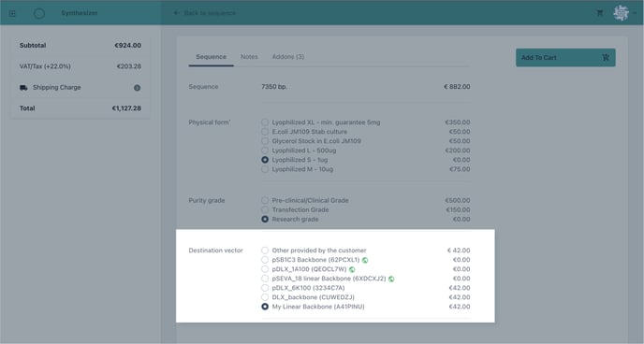Click the green globe icon beside pSEVA_18 linear Backbone
This screenshot has width=644, height=344.
tap(391, 279)
